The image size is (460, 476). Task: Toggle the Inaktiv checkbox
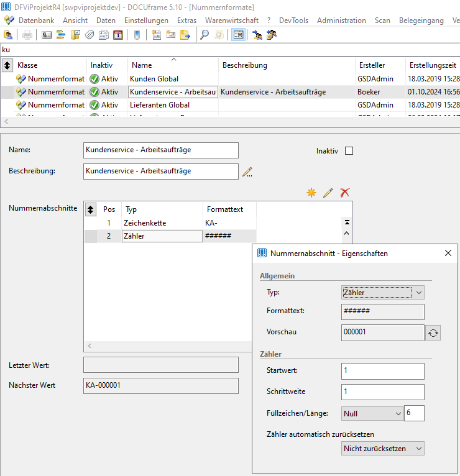point(349,151)
